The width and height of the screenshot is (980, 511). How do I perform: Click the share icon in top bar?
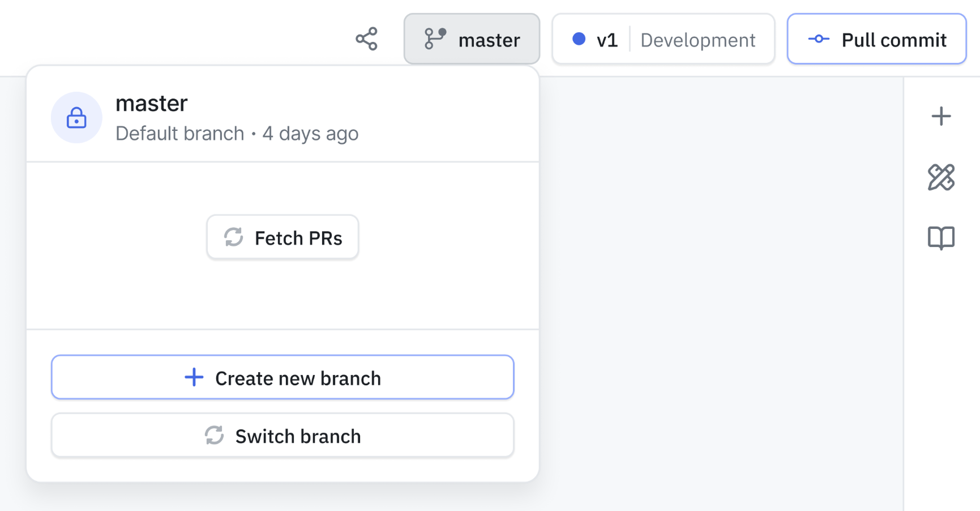pos(366,39)
